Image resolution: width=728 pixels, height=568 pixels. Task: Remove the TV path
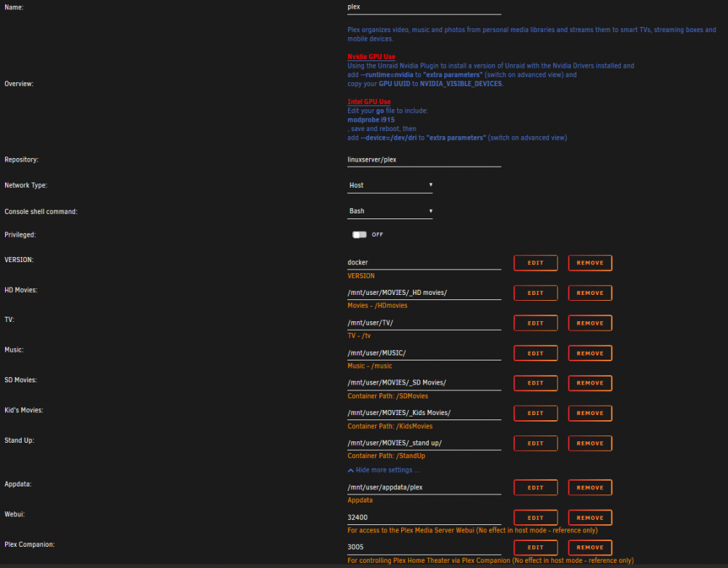click(x=590, y=323)
